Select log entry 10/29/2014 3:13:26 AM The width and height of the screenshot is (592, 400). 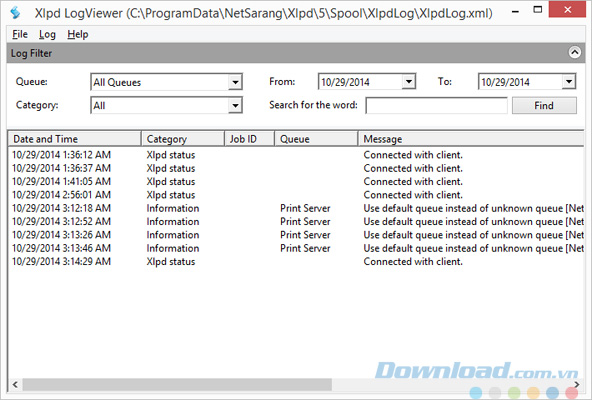click(x=296, y=235)
